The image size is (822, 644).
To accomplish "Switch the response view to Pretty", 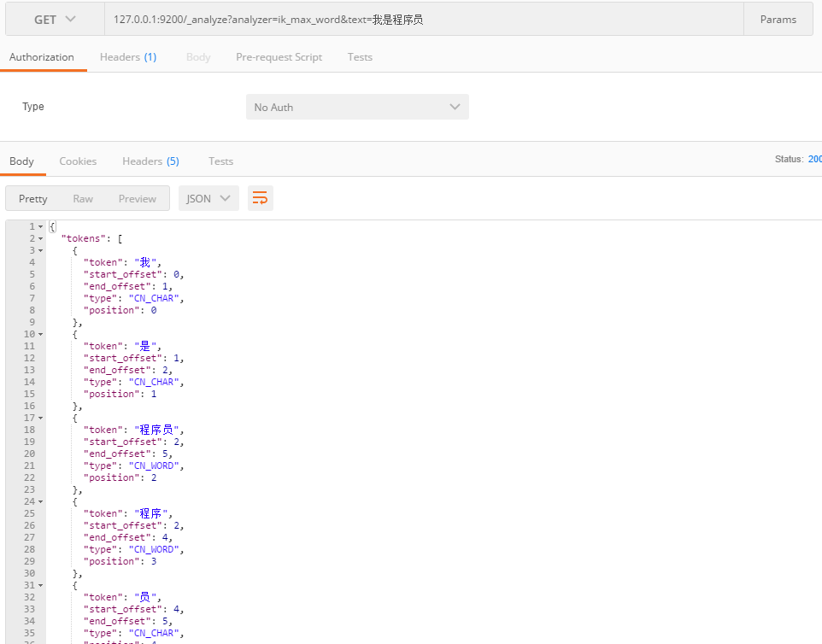I will (x=33, y=199).
